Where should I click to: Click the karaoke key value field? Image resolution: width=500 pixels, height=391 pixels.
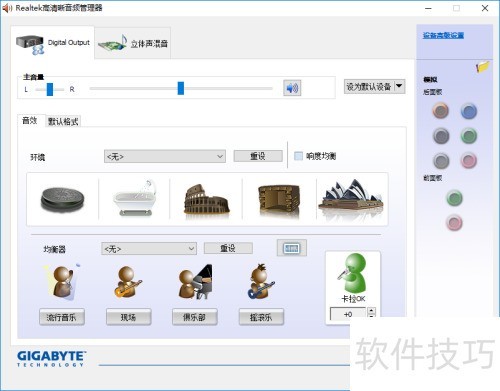[x=348, y=314]
